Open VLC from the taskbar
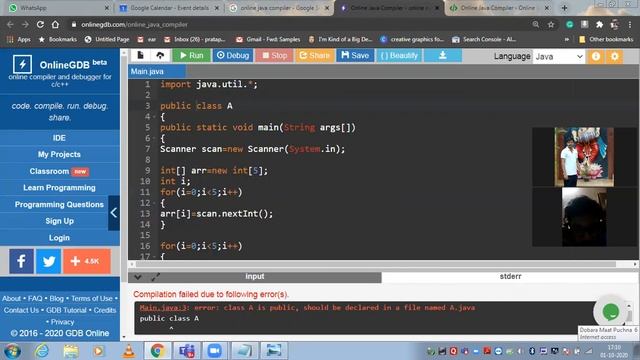640x360 pixels. (x=129, y=351)
